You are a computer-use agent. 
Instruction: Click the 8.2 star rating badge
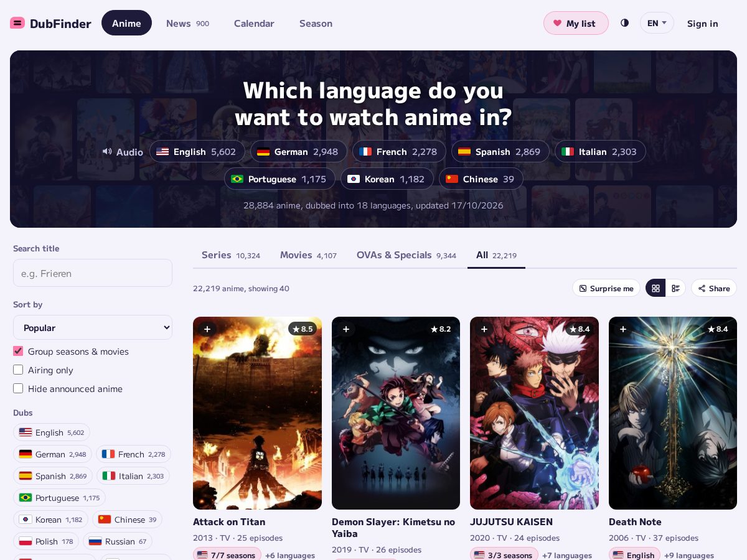pos(441,329)
